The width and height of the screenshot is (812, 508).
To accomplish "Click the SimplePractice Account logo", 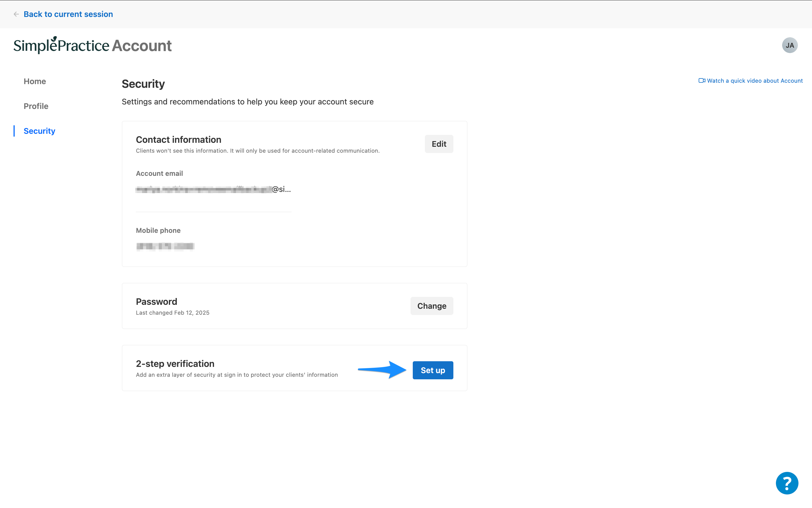I will coord(92,45).
